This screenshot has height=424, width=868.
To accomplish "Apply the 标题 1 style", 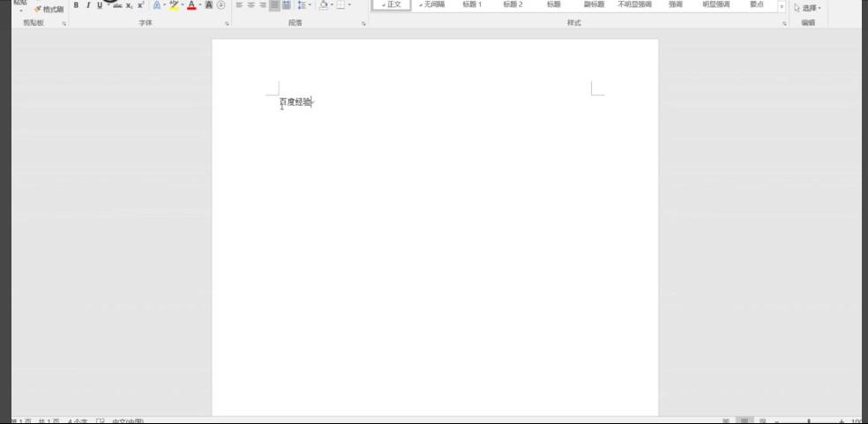I will (472, 4).
